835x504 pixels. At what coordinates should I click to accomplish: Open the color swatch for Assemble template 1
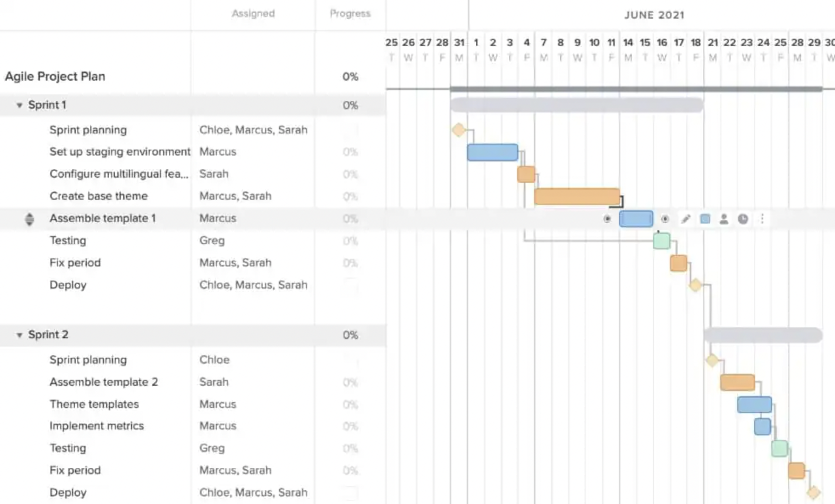point(705,219)
